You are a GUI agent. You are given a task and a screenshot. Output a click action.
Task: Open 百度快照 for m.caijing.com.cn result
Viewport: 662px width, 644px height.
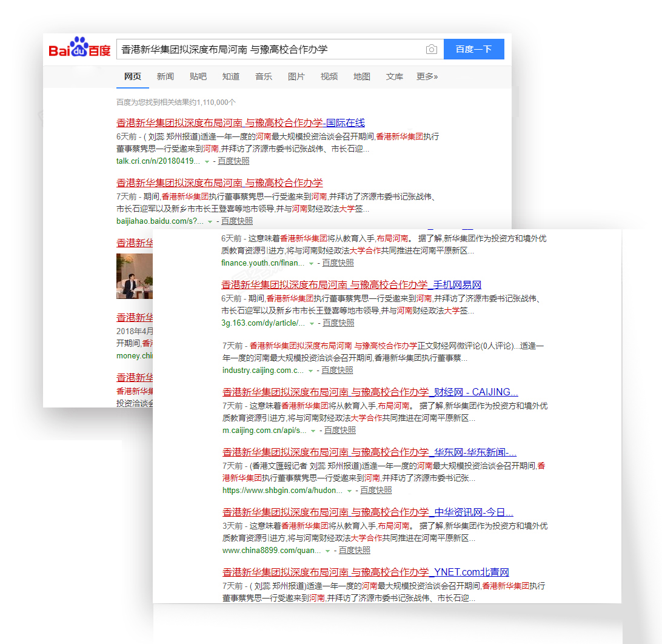click(340, 430)
